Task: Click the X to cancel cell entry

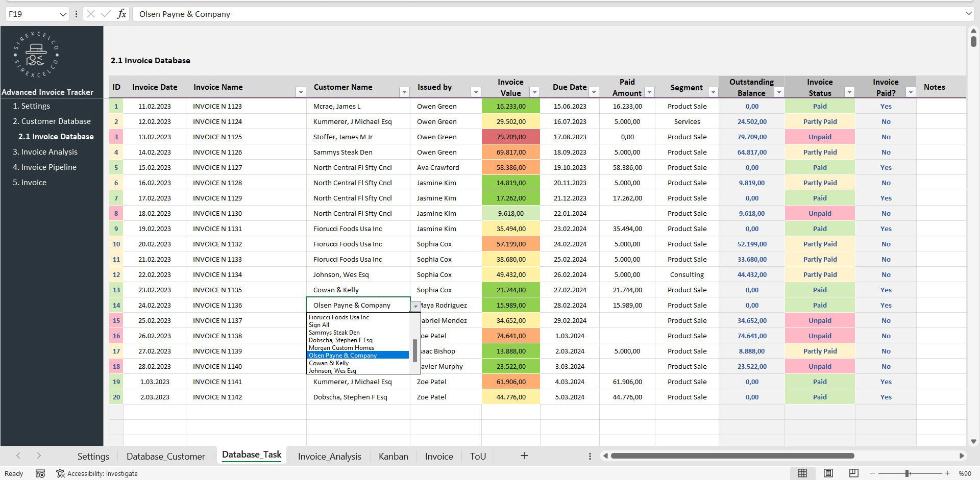Action: (90, 14)
